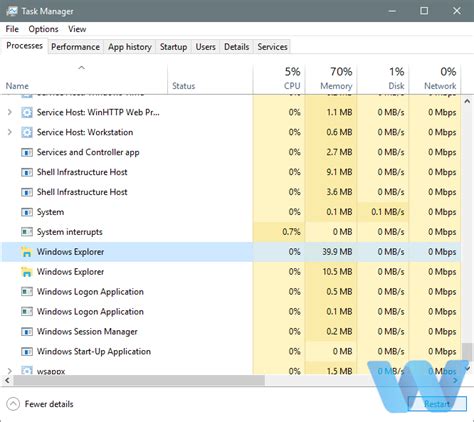Click the highlighted Windows Explorer folder icon
474x422 pixels.
(26, 252)
